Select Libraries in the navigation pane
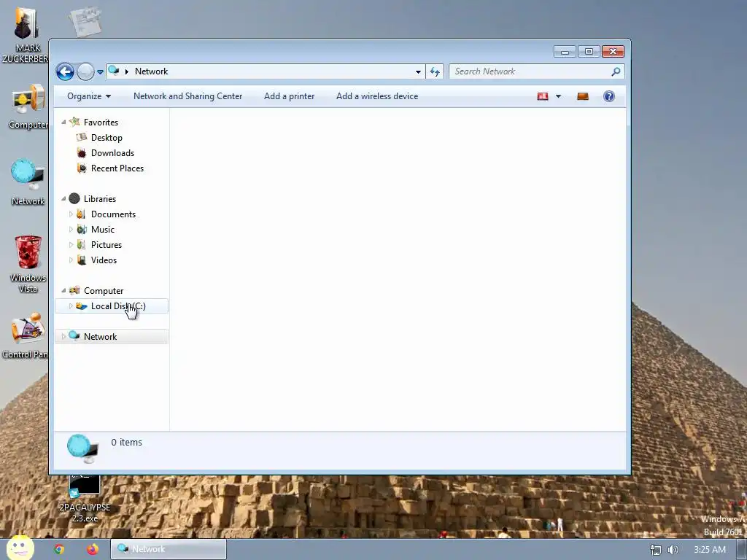The height and width of the screenshot is (560, 747). pos(99,198)
